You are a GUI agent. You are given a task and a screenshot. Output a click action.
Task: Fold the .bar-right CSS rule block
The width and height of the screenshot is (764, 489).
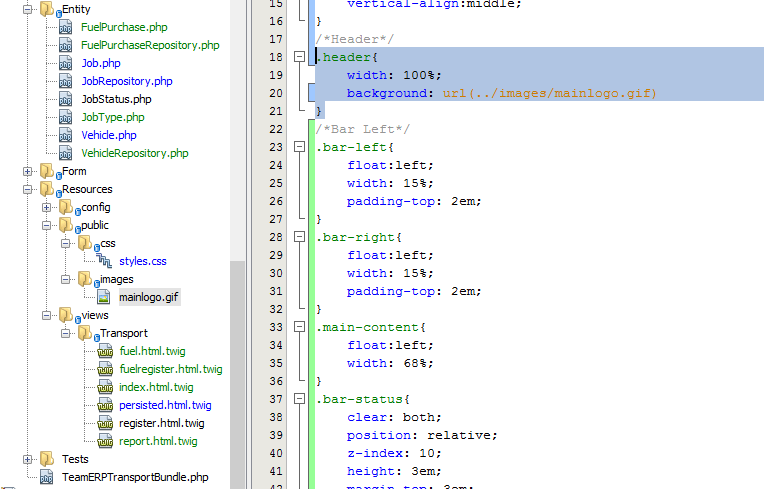(x=300, y=237)
